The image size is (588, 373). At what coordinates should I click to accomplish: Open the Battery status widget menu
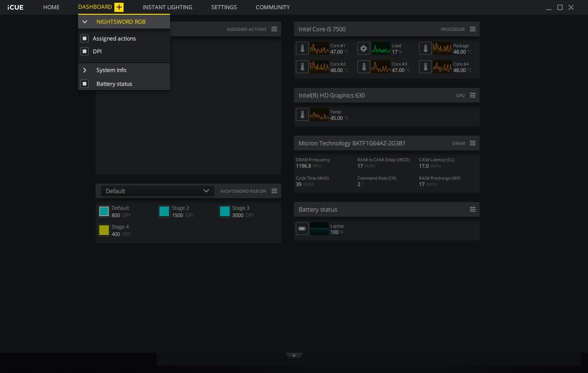tap(472, 209)
